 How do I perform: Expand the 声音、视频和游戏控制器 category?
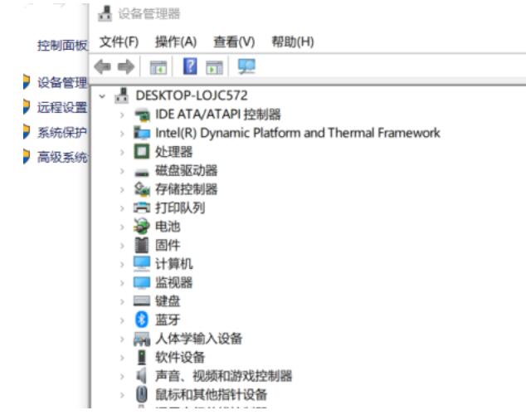coord(122,376)
